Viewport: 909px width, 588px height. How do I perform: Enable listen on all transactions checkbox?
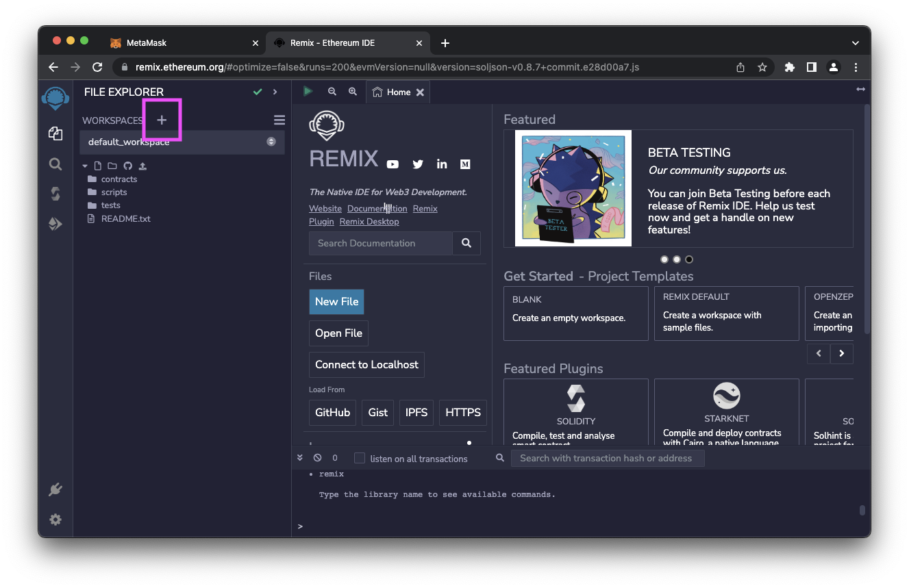(x=360, y=458)
